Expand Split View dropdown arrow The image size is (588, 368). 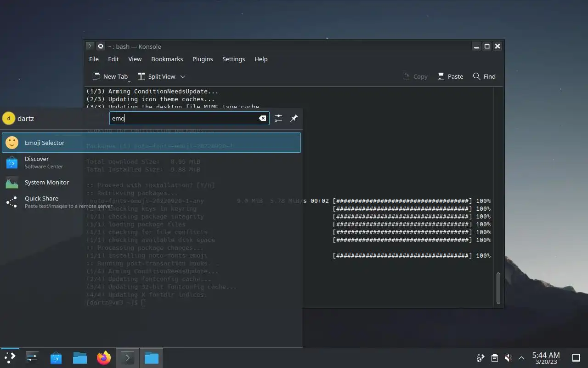(x=182, y=76)
